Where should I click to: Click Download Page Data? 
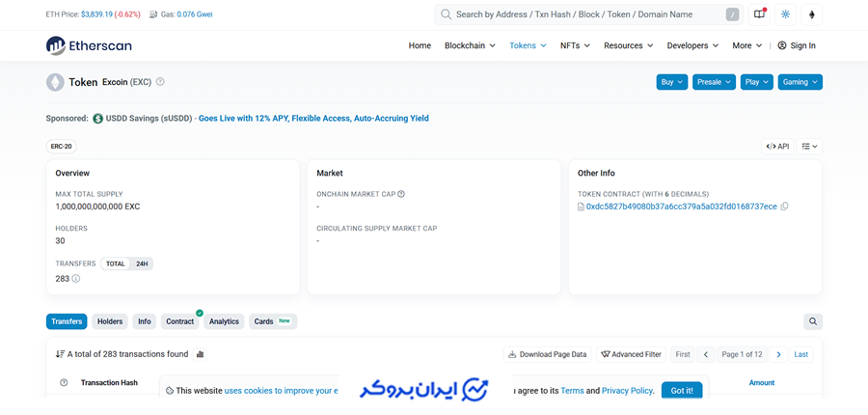click(x=547, y=354)
